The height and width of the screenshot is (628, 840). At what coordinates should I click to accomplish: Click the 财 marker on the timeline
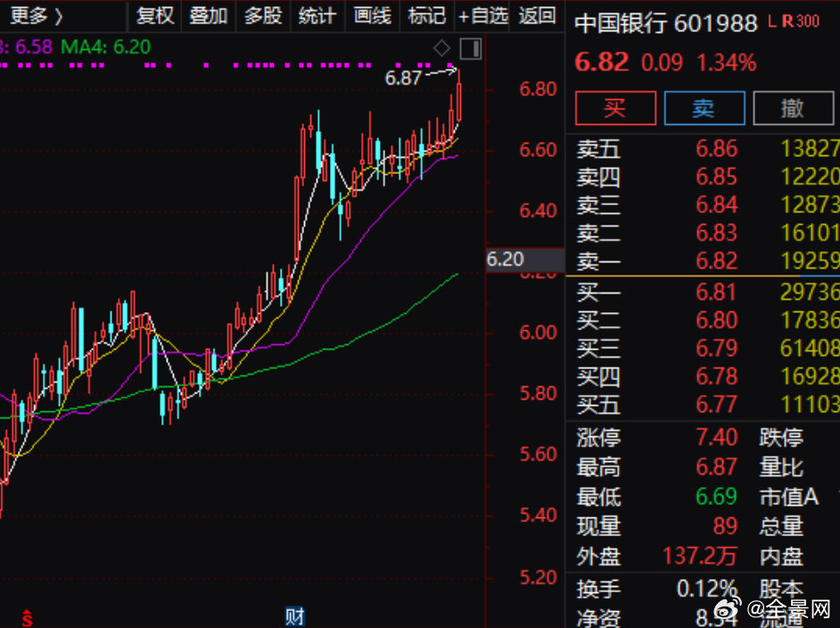click(x=294, y=616)
